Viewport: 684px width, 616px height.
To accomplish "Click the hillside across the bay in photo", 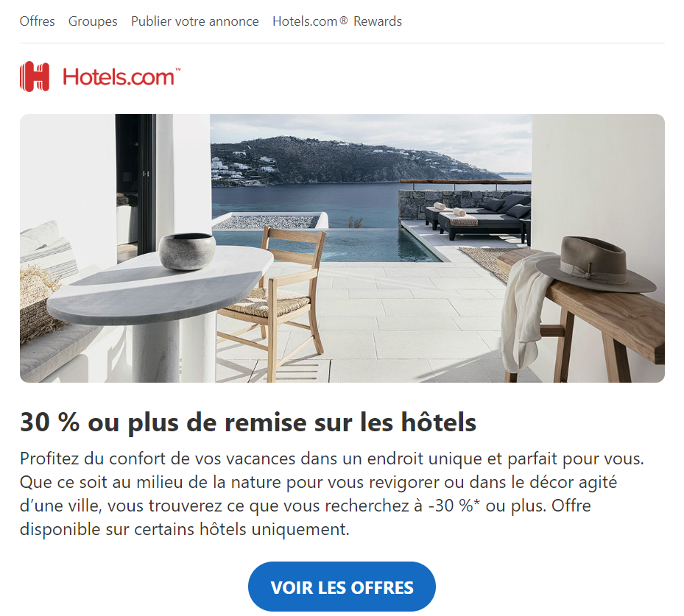I will tap(349, 160).
